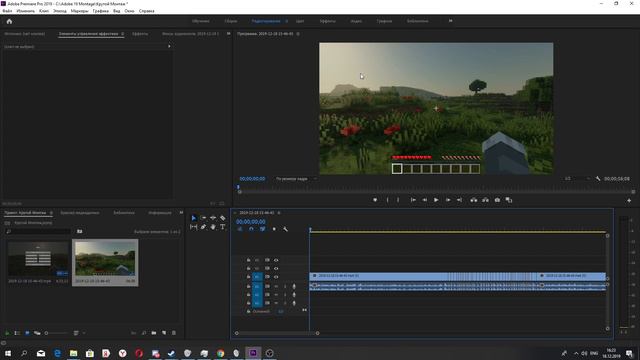
Task: Switch project panel to icon view
Action: (27, 333)
